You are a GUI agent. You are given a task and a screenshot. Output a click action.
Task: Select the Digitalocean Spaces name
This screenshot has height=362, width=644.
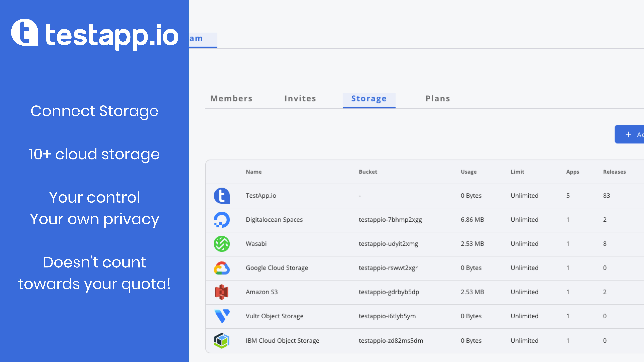tap(274, 220)
